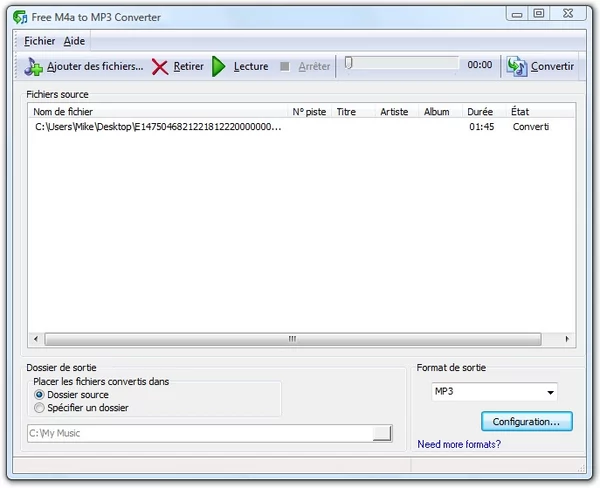The width and height of the screenshot is (600, 488).
Task: Click the Convertir label in toolbar
Action: tap(552, 67)
